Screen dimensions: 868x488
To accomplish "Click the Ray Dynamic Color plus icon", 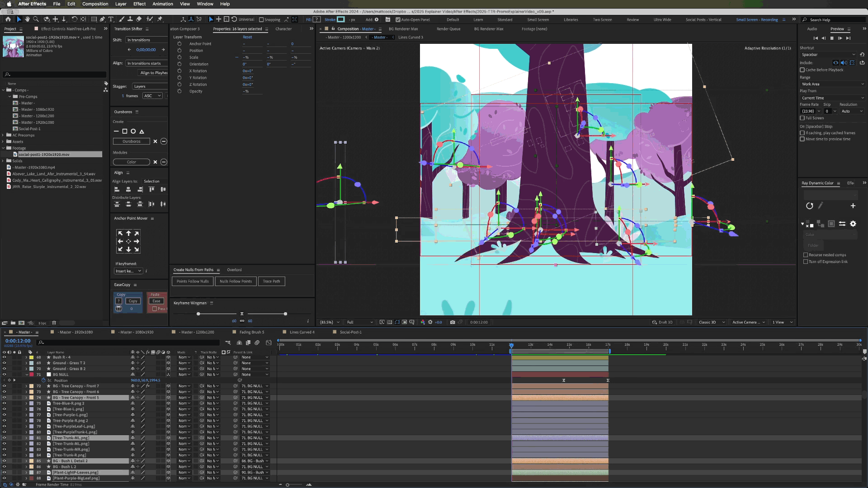I will click(853, 206).
